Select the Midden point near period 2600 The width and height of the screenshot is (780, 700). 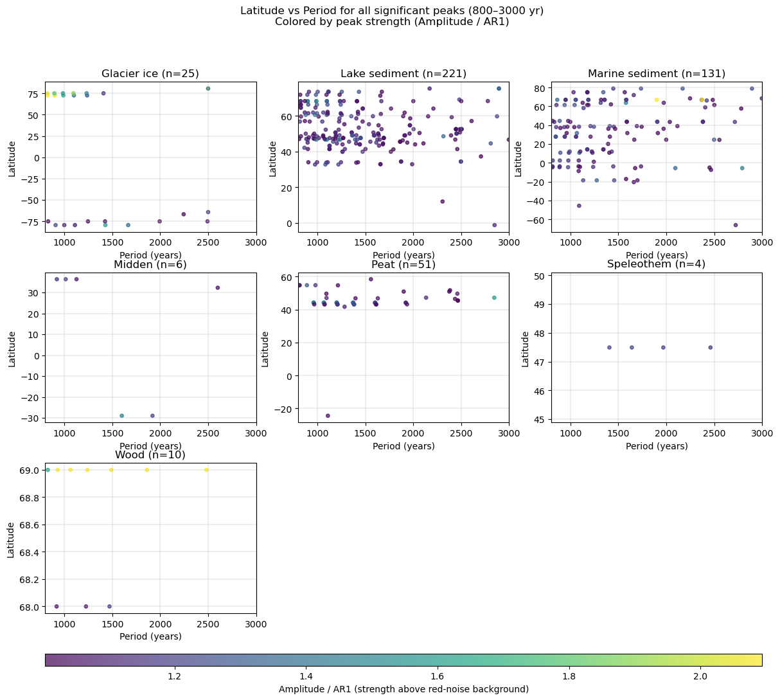(218, 288)
